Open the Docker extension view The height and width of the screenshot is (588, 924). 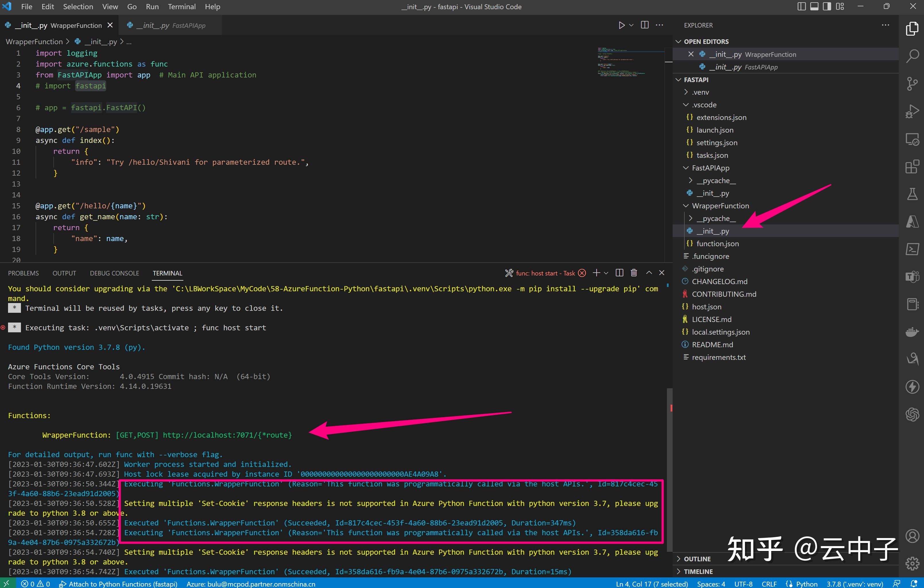coord(913,332)
